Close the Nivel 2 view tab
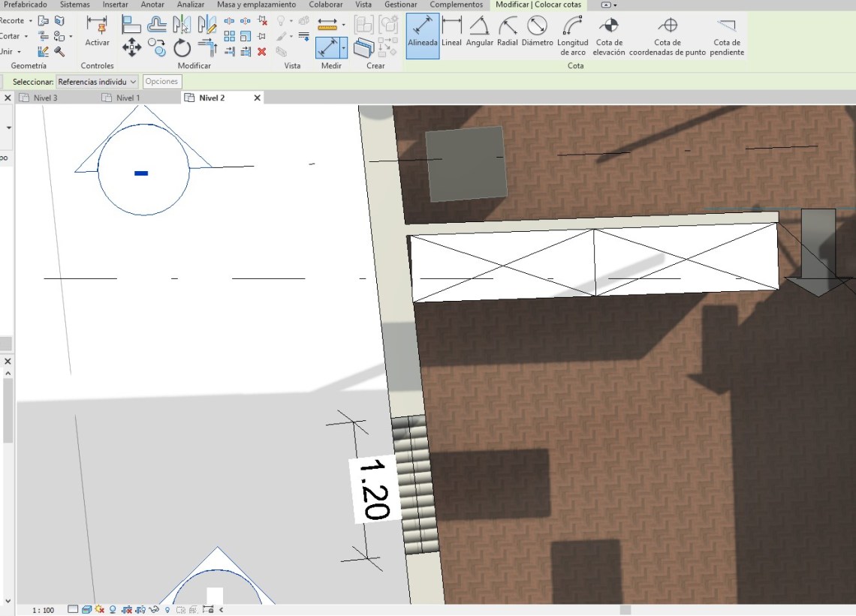 click(x=257, y=98)
